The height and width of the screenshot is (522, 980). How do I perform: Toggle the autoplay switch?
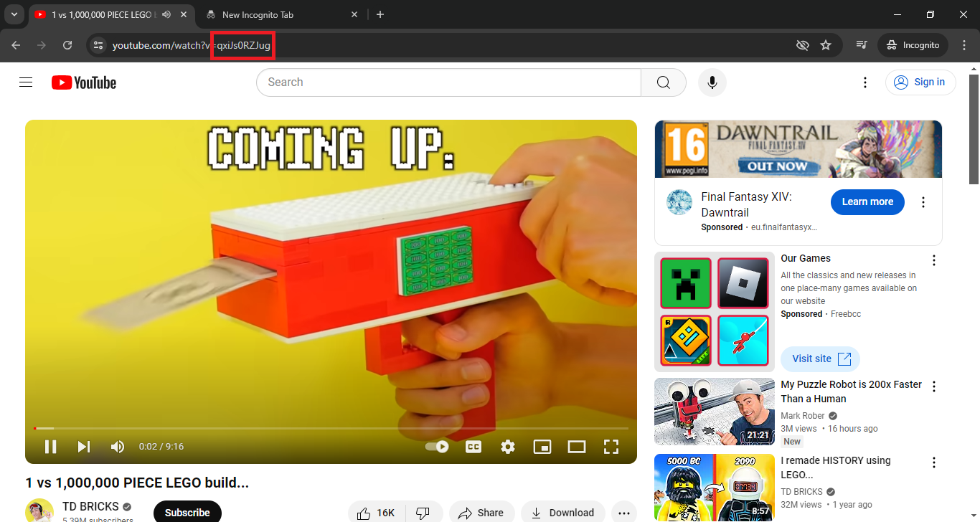click(437, 447)
